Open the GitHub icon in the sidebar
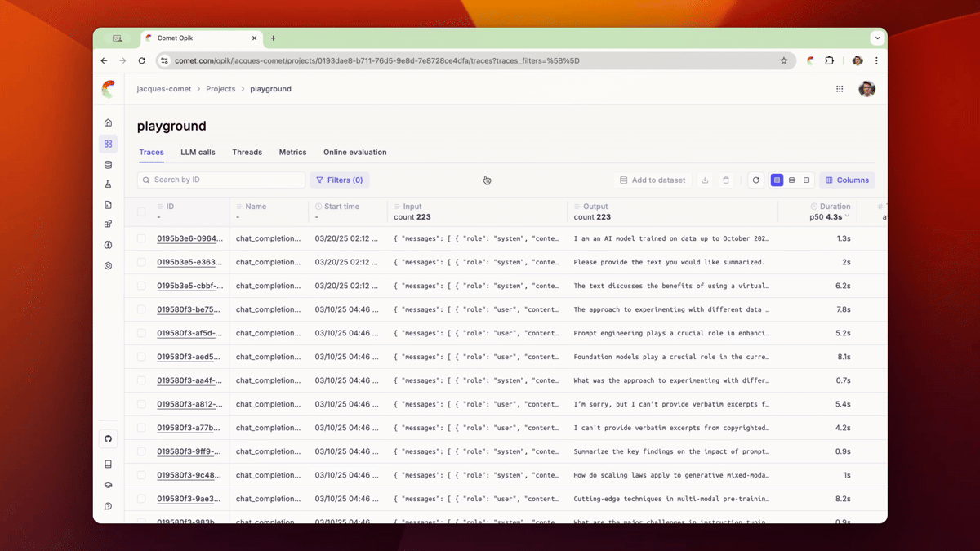Image resolution: width=980 pixels, height=551 pixels. coord(108,439)
